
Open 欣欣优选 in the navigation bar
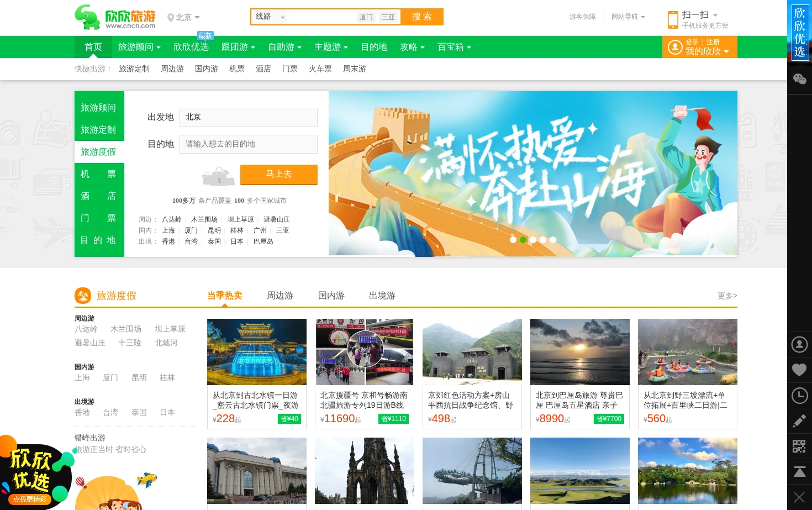click(x=191, y=47)
